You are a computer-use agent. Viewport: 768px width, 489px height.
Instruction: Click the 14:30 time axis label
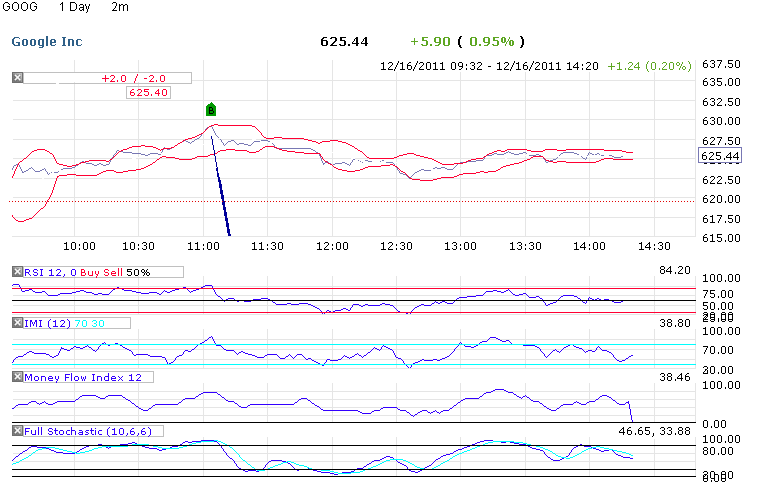[x=654, y=246]
